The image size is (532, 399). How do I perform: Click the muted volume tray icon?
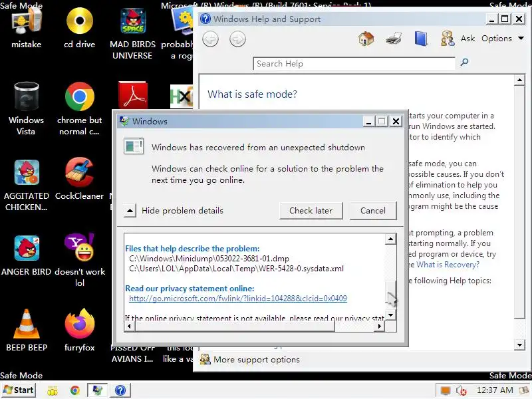click(461, 390)
